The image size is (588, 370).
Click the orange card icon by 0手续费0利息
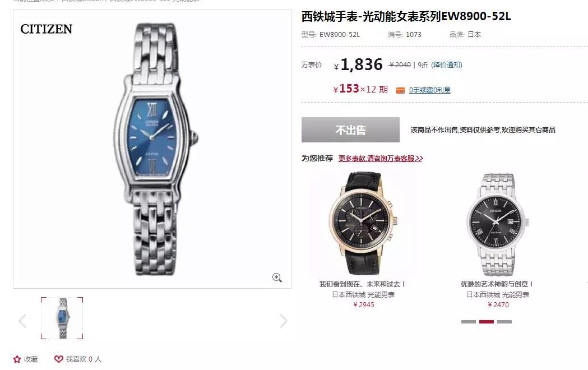pos(400,90)
